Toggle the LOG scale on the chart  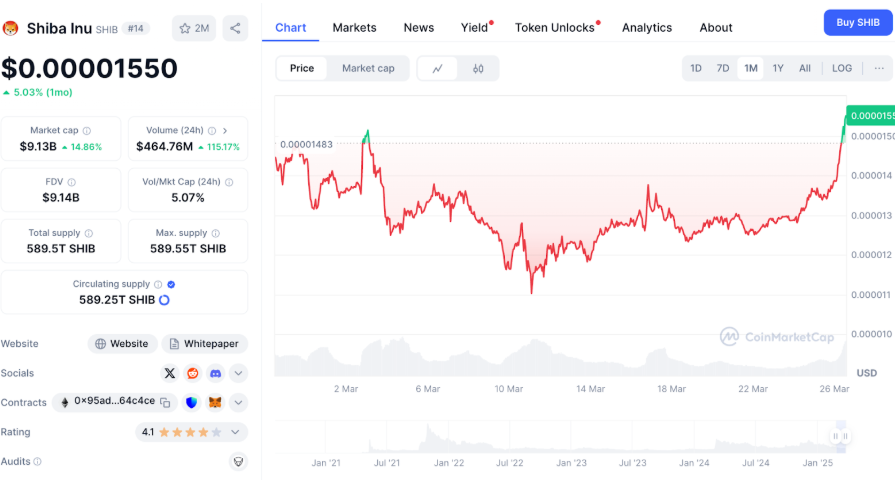842,68
